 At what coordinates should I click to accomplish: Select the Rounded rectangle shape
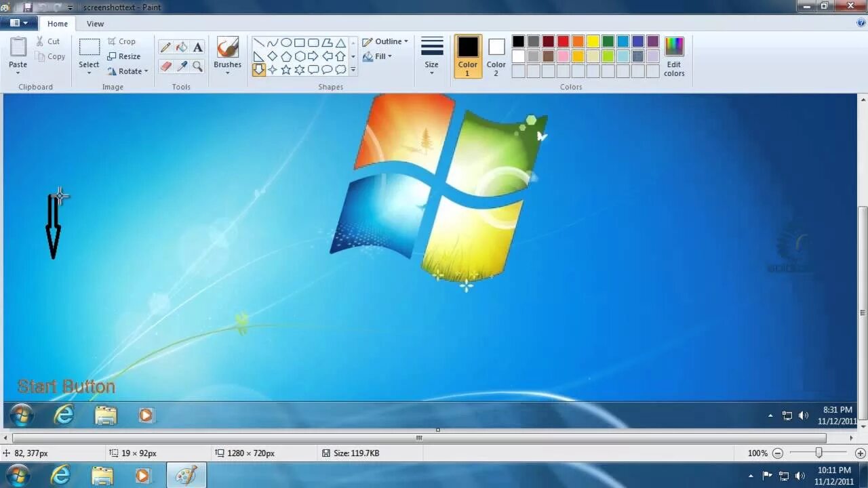pyautogui.click(x=313, y=43)
